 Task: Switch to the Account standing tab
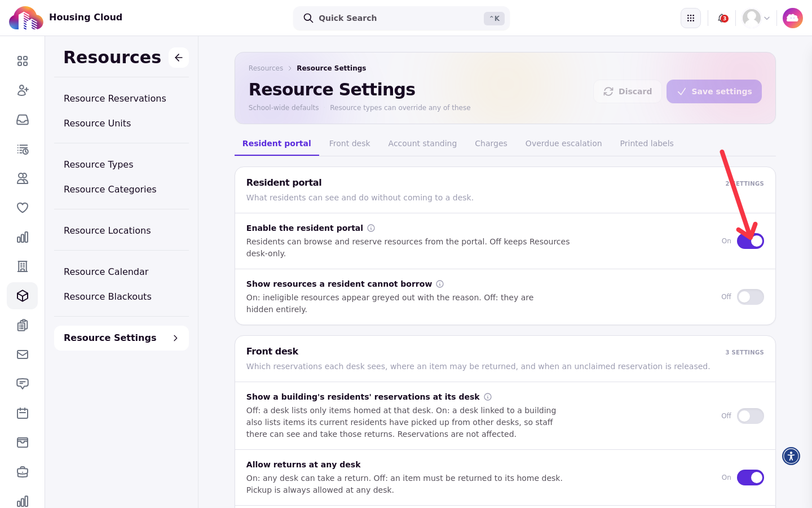click(x=422, y=143)
